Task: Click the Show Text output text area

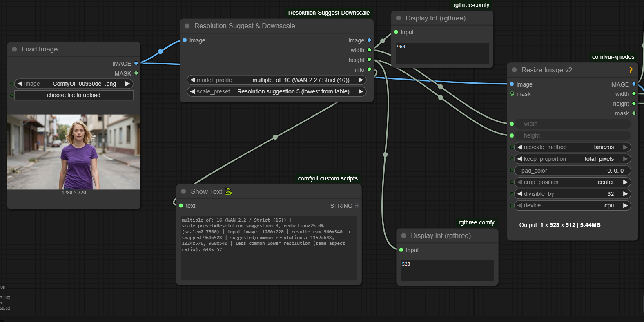Action: click(x=269, y=248)
